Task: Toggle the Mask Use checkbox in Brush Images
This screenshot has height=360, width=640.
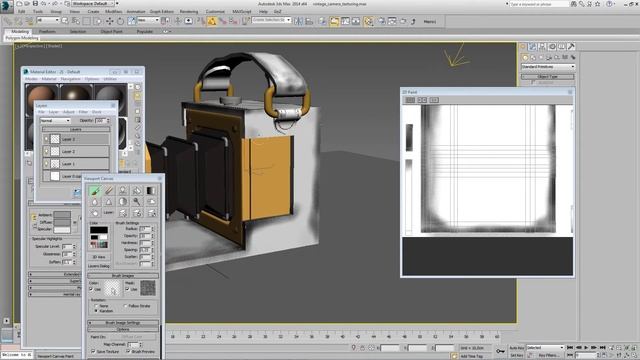Action: click(127, 289)
